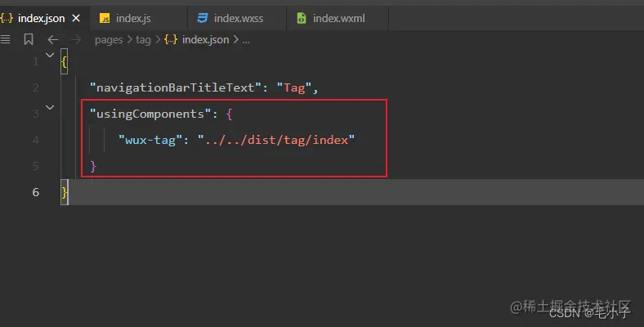Open the breadcrumb ellipsis segment
Screen dimensions: 644x327
246,41
